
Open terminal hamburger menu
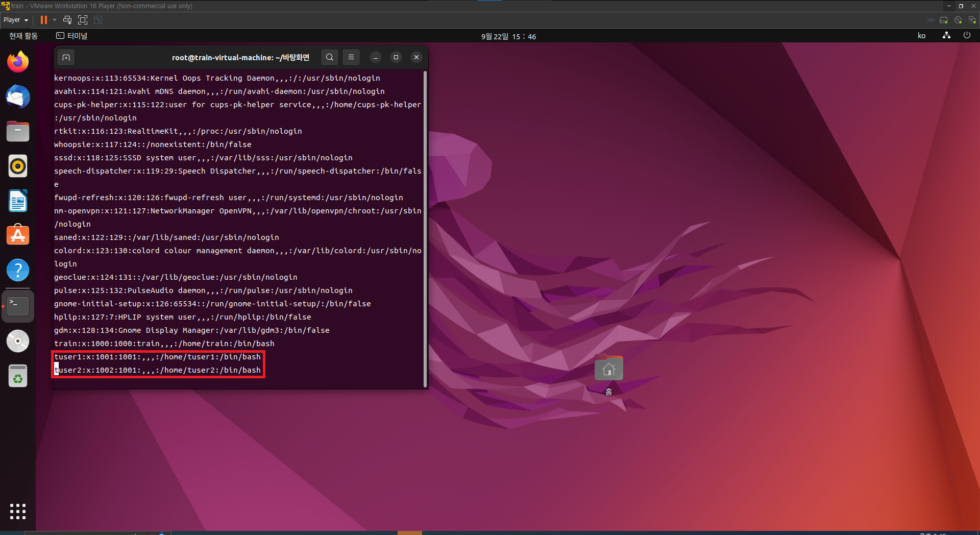[x=351, y=57]
